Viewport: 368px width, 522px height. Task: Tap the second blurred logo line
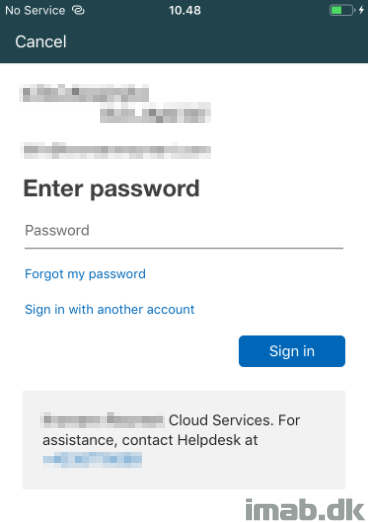click(155, 113)
